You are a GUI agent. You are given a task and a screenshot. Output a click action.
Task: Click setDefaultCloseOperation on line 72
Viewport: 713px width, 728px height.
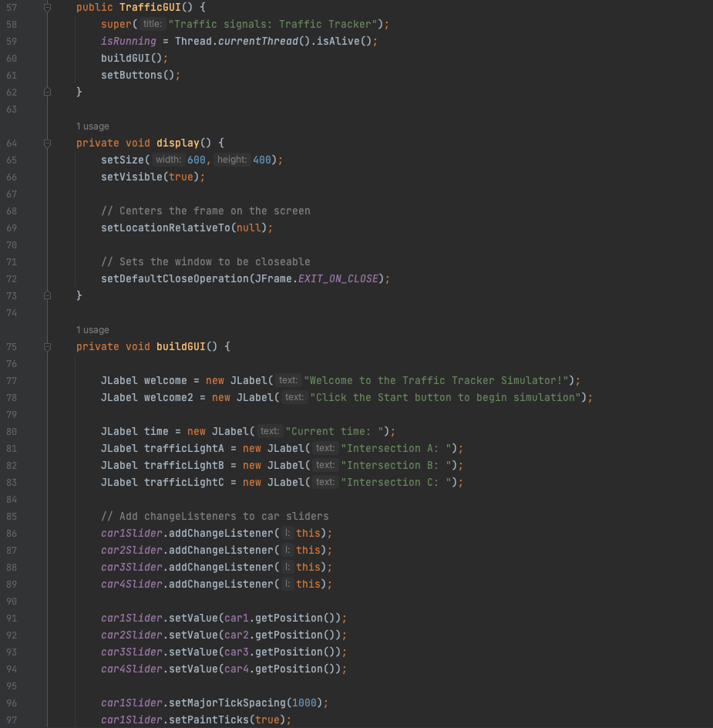[175, 279]
